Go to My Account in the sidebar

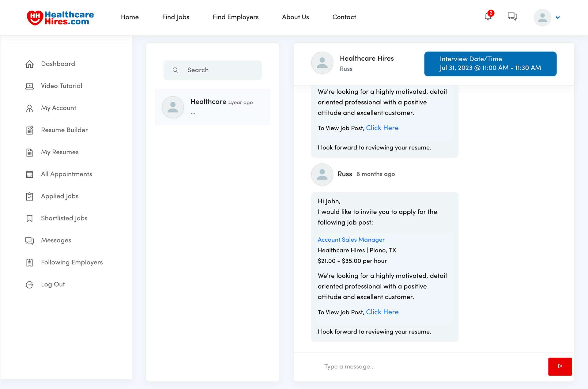click(58, 108)
